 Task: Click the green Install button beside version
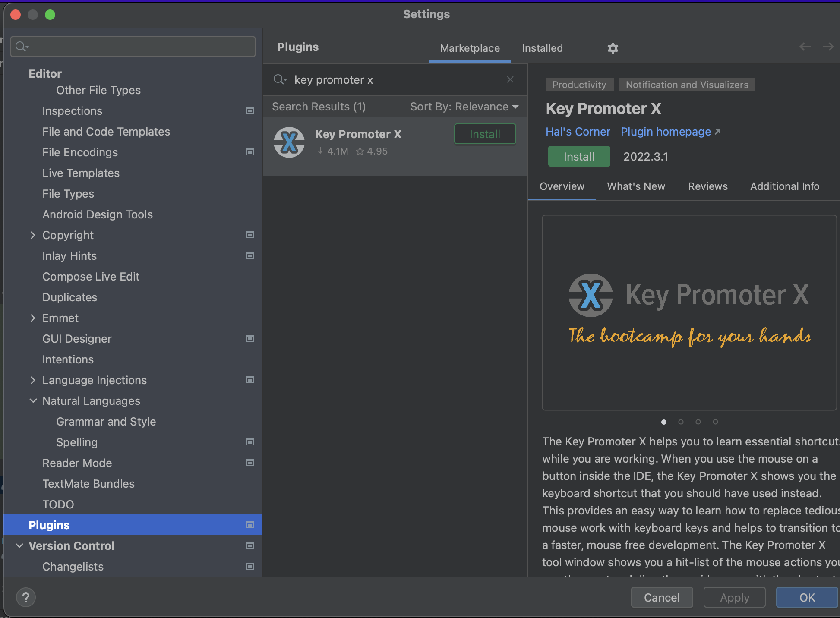coord(578,157)
